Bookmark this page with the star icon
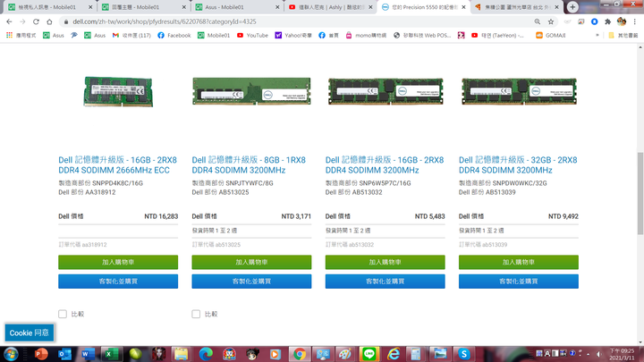The image size is (644, 362). pos(551,21)
